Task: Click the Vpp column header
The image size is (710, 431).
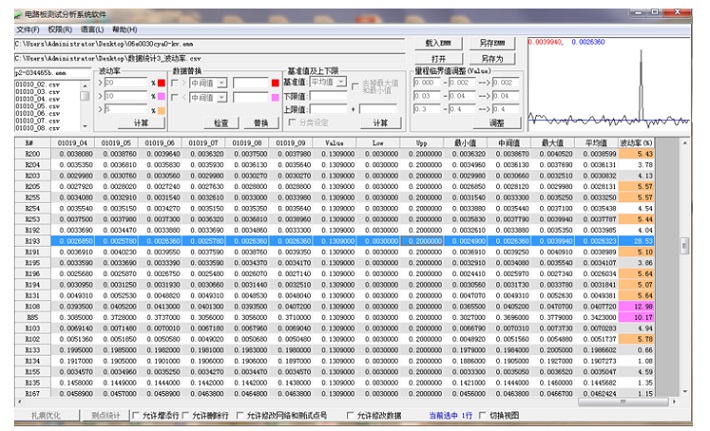Action: coord(422,143)
